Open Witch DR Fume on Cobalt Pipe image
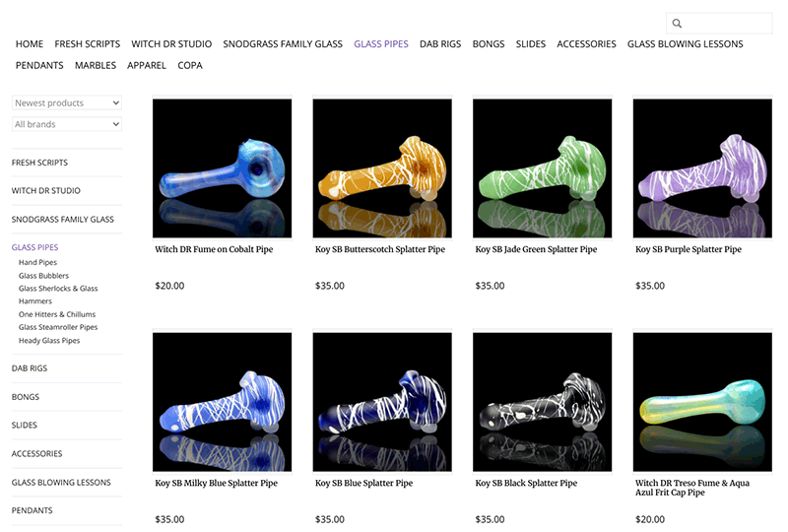This screenshot has width=788, height=532. coord(223,167)
